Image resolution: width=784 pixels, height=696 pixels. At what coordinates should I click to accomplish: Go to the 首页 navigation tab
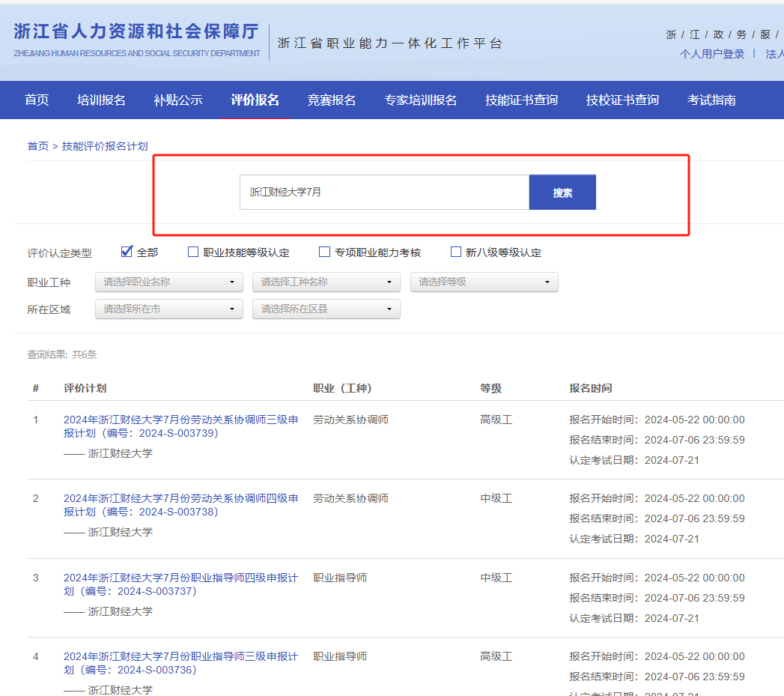pos(37,100)
